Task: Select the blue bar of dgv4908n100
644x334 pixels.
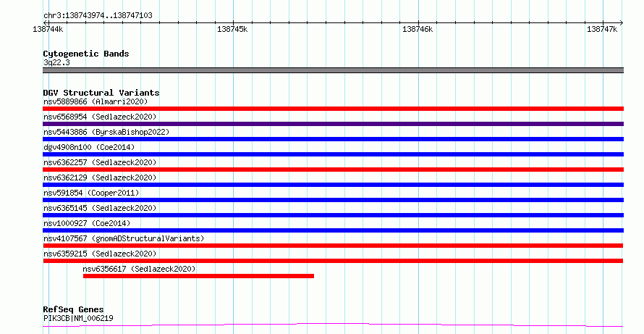Action: [333, 154]
